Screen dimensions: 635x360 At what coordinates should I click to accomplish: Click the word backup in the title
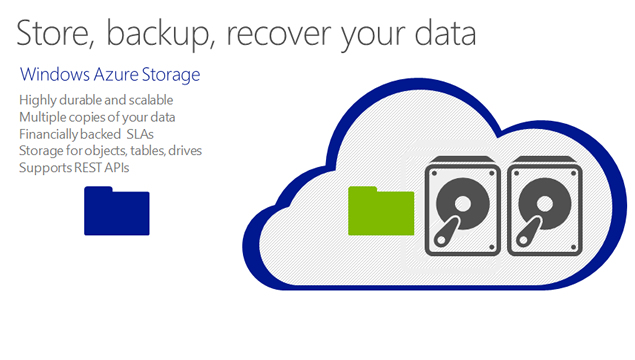tap(158, 34)
